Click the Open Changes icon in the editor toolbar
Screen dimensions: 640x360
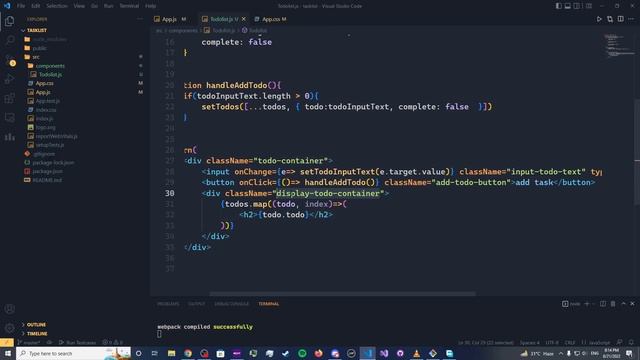tap(610, 19)
